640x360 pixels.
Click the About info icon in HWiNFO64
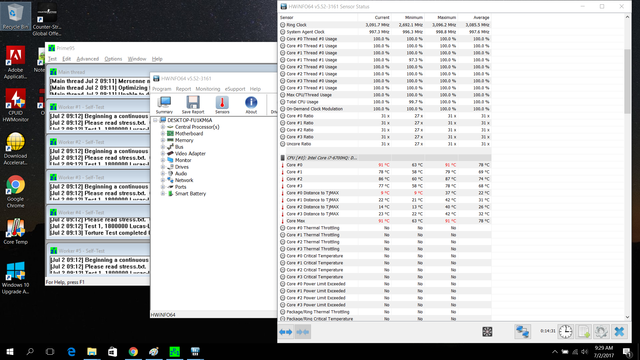click(x=251, y=105)
